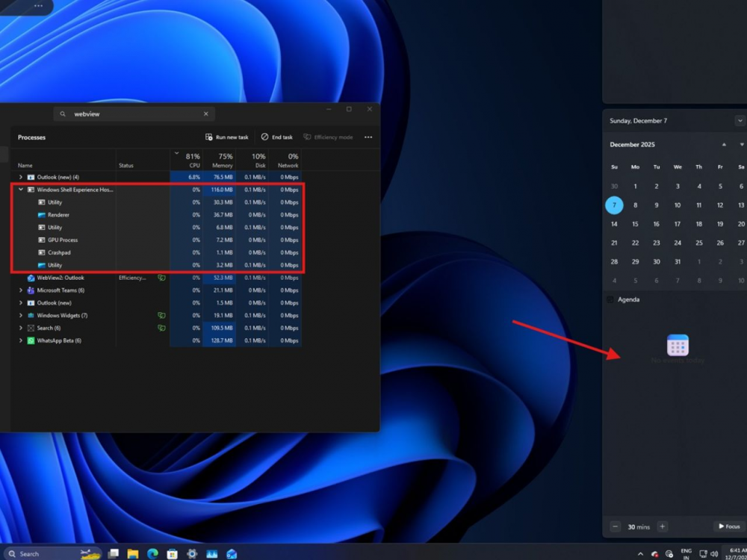Open Settings gear in the taskbar

click(x=192, y=554)
